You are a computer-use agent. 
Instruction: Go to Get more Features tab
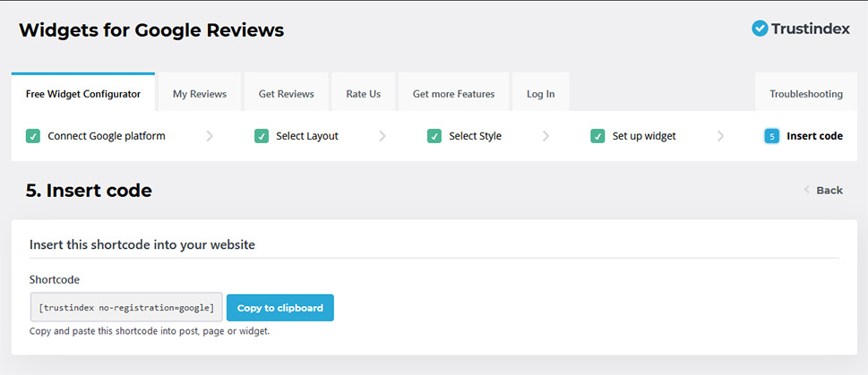pyautogui.click(x=453, y=94)
